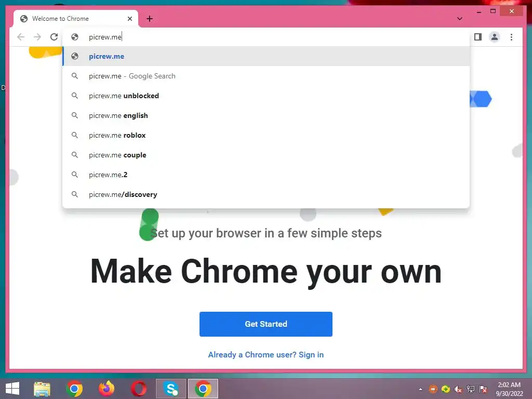Image resolution: width=532 pixels, height=399 pixels.
Task: Switch to the active Chrome taskbar button
Action: [203, 389]
